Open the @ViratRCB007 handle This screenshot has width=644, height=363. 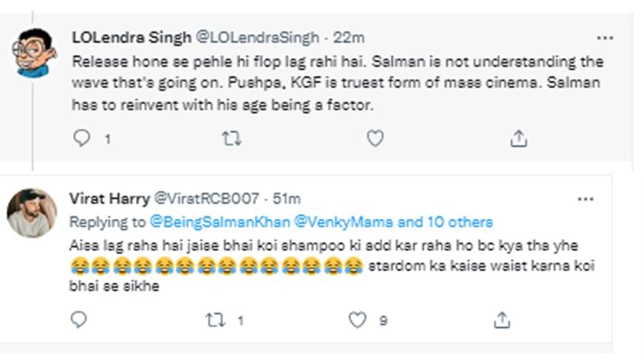coord(206,199)
